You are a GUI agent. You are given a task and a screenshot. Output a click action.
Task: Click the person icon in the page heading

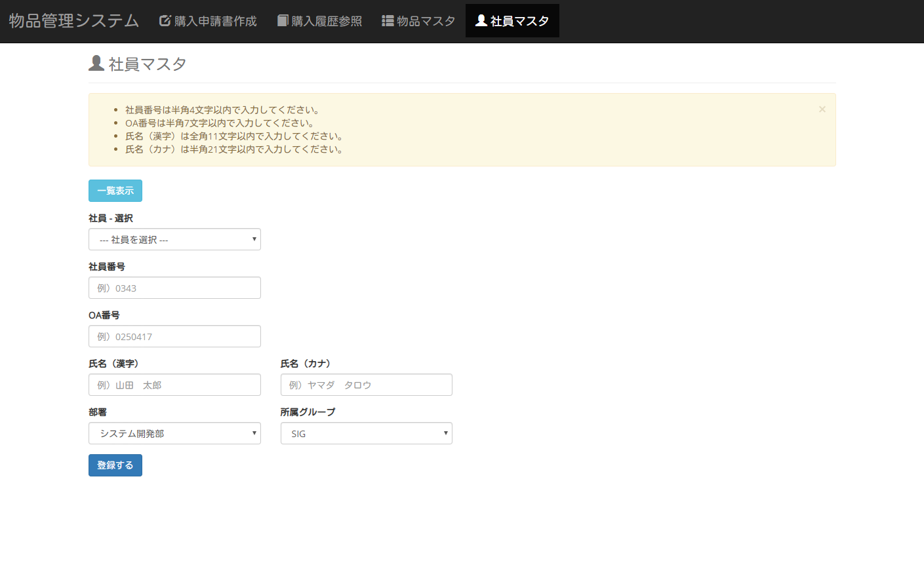96,64
